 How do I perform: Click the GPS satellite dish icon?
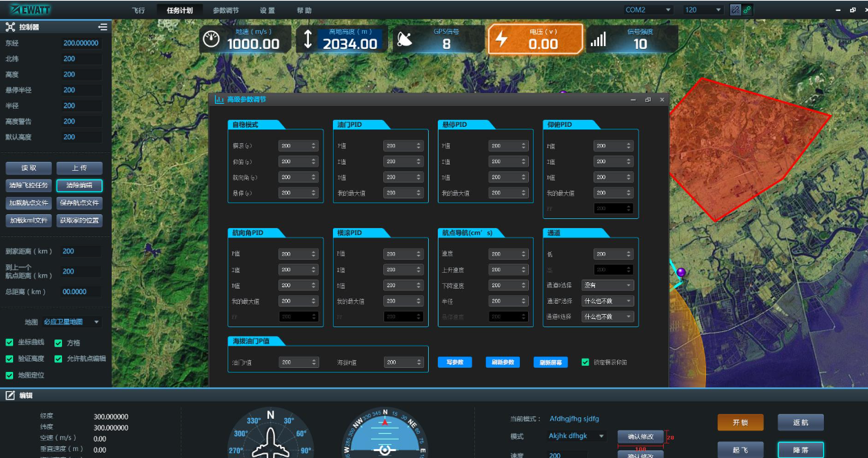tap(404, 40)
